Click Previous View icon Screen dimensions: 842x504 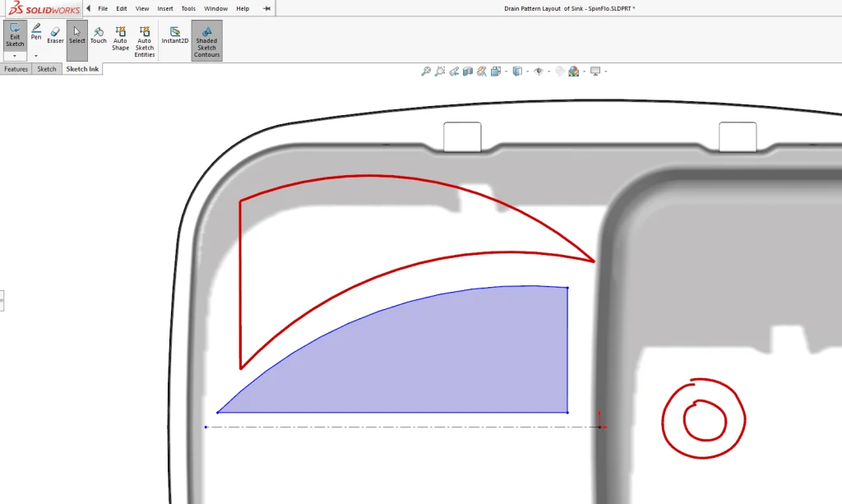pos(454,72)
